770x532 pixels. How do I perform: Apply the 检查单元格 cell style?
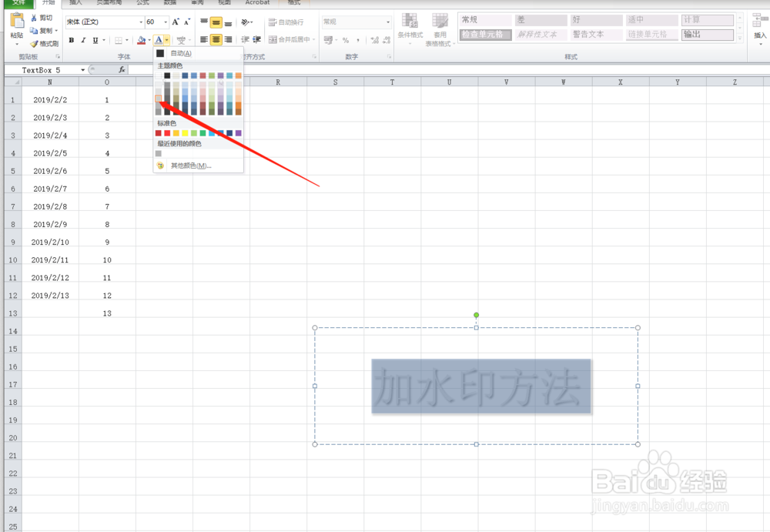tap(486, 35)
